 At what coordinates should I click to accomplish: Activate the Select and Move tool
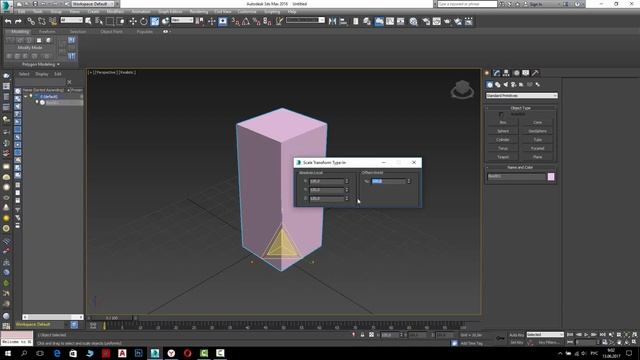tap(133, 21)
